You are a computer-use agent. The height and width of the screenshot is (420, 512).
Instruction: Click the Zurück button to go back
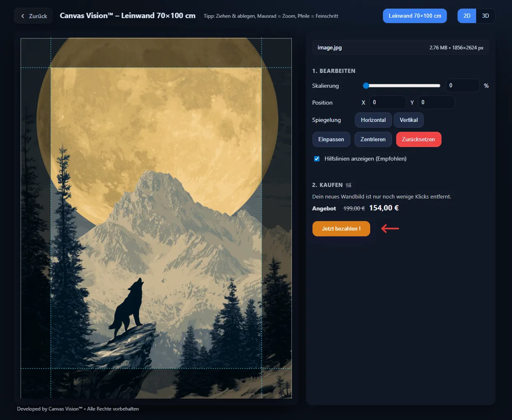[33, 16]
